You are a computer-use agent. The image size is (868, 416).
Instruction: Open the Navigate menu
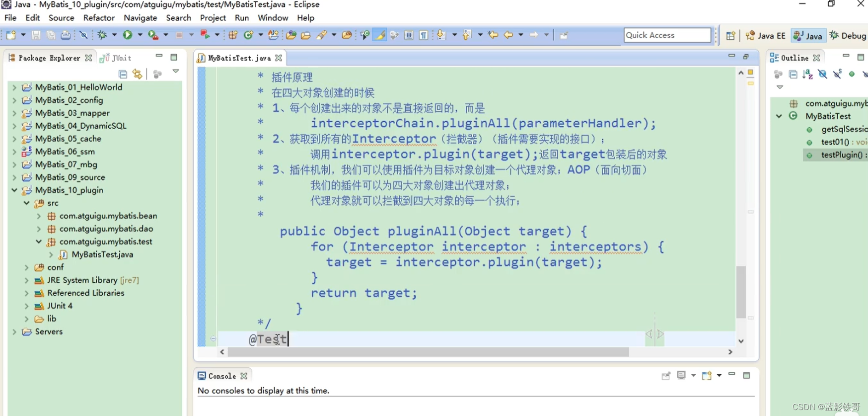click(140, 17)
